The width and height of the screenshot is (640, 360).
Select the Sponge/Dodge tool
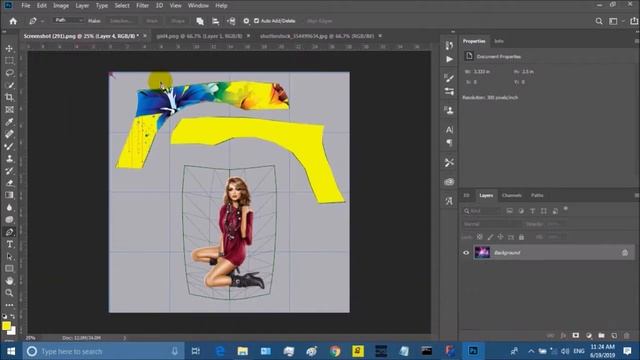pyautogui.click(x=9, y=220)
